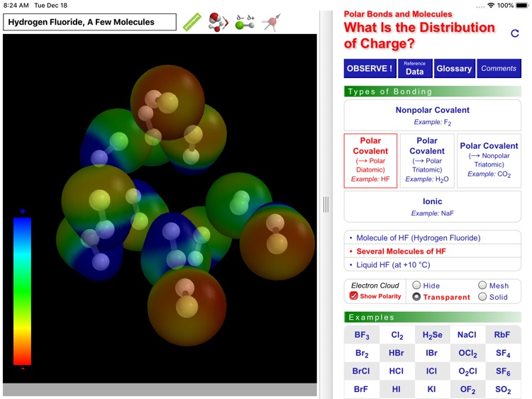Choose Polar Covalent Polar Diatomic HF

click(x=370, y=161)
